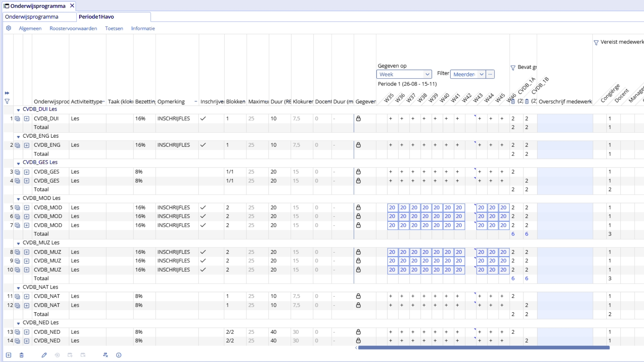Click the Opmerking column header
The image size is (644, 362).
tap(171, 102)
